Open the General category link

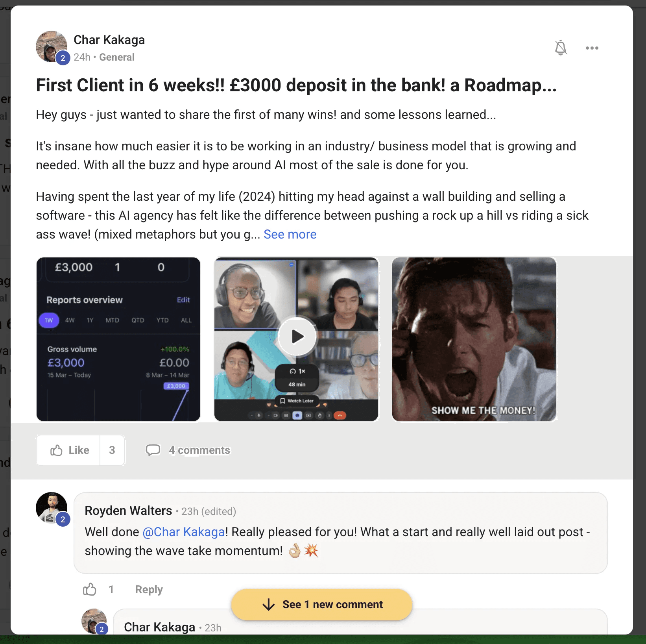point(116,57)
